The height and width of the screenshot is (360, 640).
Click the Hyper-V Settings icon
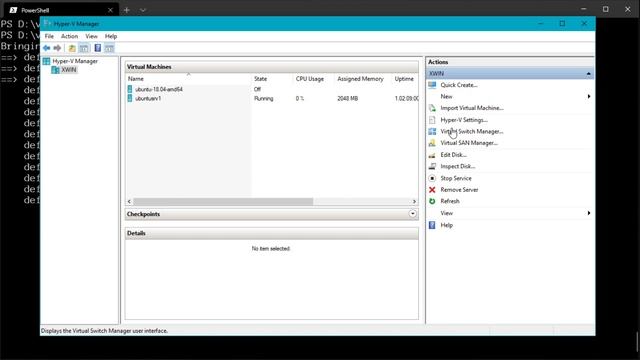432,120
